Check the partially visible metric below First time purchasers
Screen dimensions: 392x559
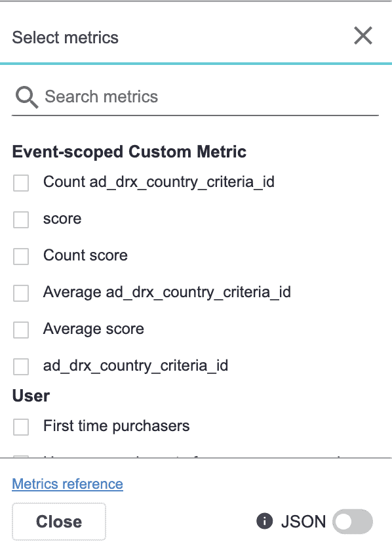click(20, 456)
